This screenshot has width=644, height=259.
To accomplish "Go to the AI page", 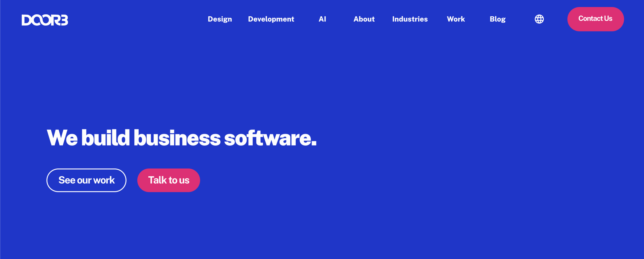I will pos(322,19).
